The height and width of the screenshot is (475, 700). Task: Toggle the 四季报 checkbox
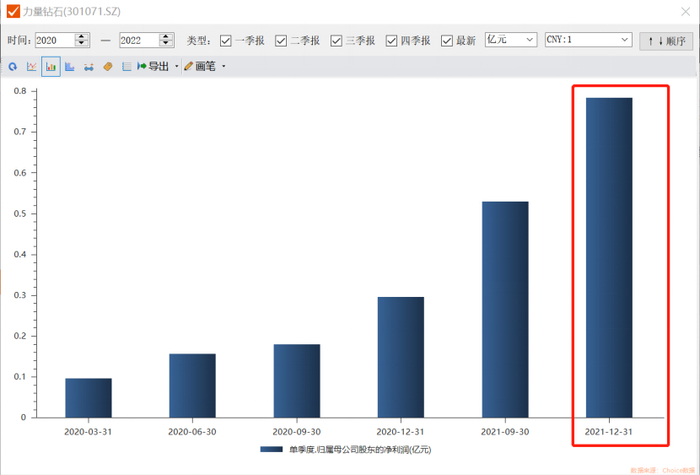[392, 41]
